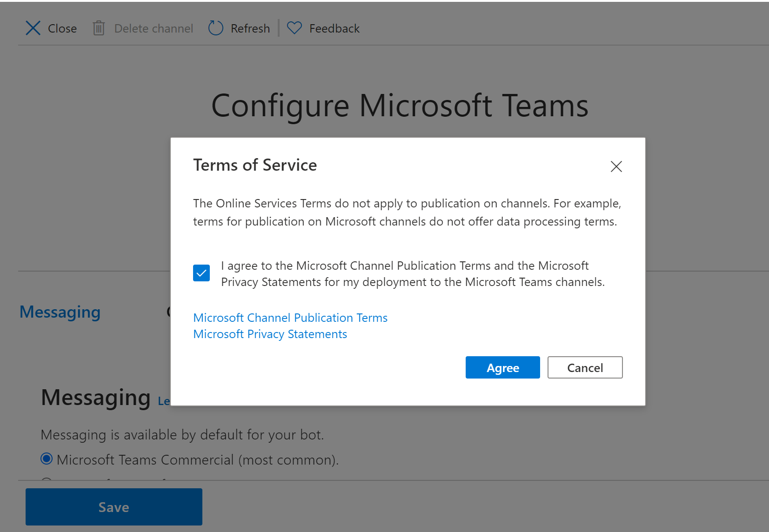Click the trash can Delete channel icon

click(99, 28)
